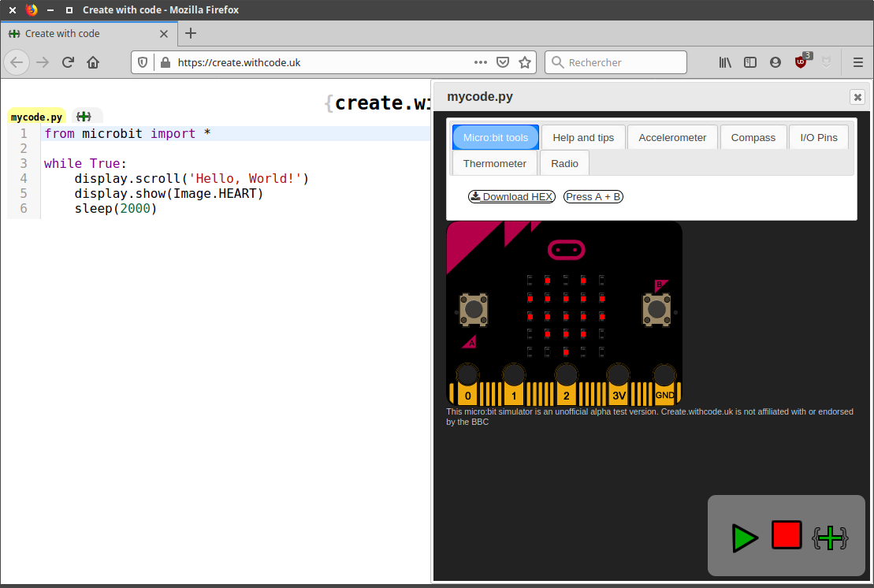874x588 pixels.
Task: Open the Firefox hamburger menu
Action: pyautogui.click(x=857, y=62)
